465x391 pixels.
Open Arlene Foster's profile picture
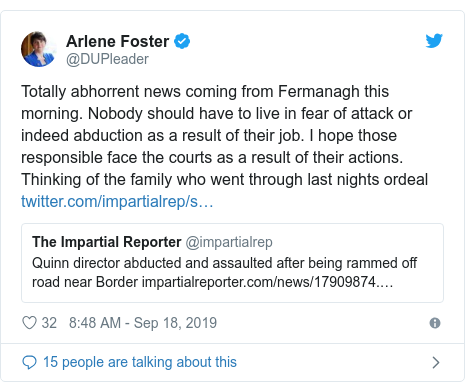pyautogui.click(x=38, y=49)
